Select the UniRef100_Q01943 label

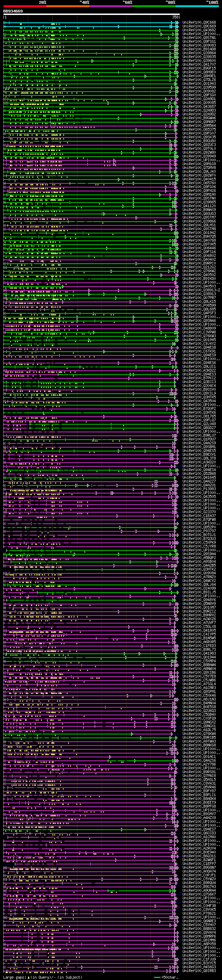pos(199,84)
